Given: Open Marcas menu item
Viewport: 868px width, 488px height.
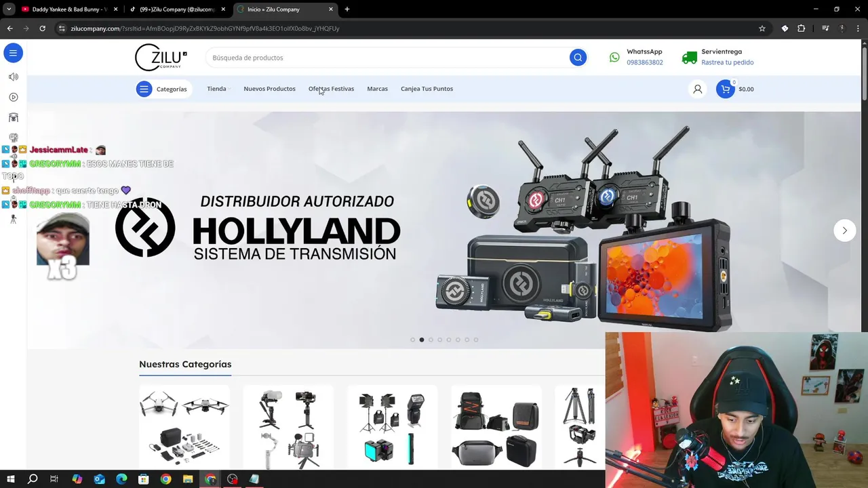Looking at the screenshot, I should pyautogui.click(x=377, y=89).
